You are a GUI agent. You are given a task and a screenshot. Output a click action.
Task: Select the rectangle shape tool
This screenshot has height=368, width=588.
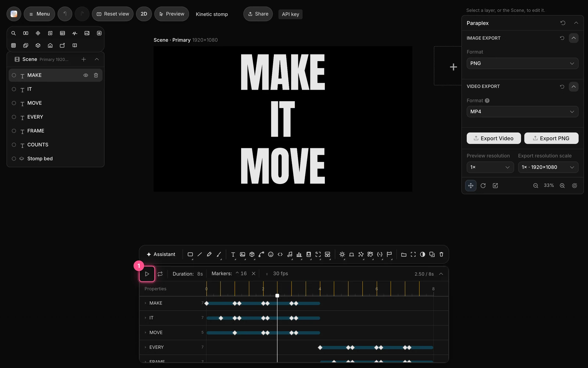click(190, 254)
